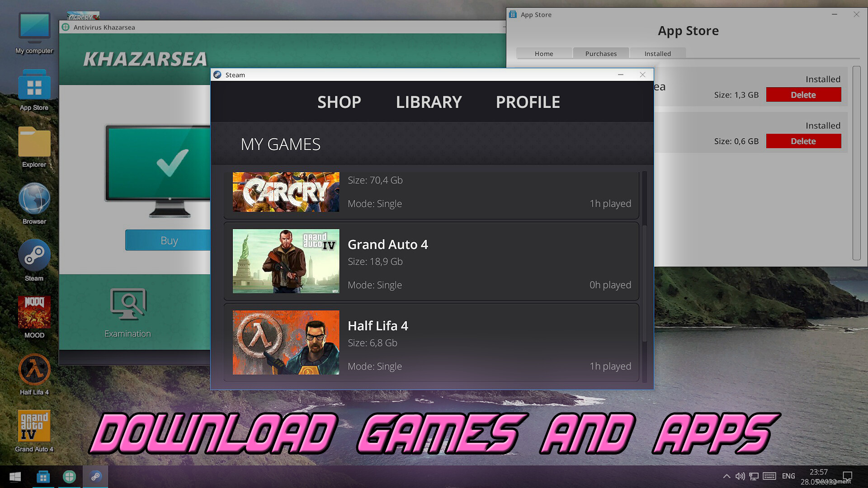Open the antivirus shield icon in the taskbar
The width and height of the screenshot is (868, 488).
69,476
